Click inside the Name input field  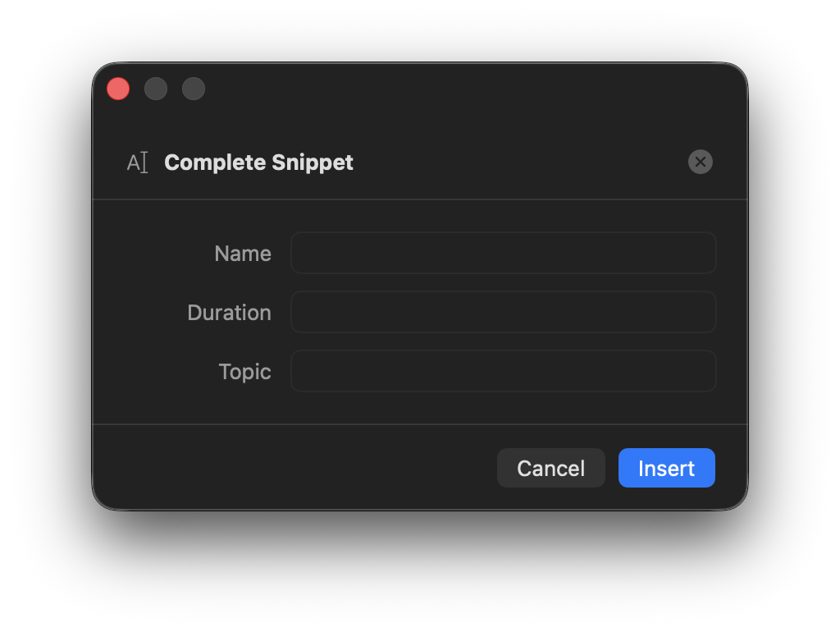(x=503, y=253)
